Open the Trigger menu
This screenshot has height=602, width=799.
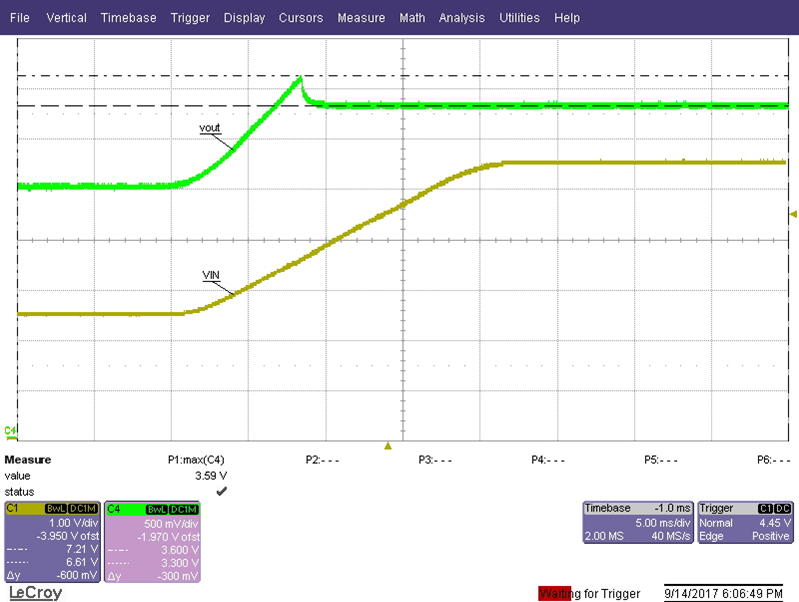190,18
